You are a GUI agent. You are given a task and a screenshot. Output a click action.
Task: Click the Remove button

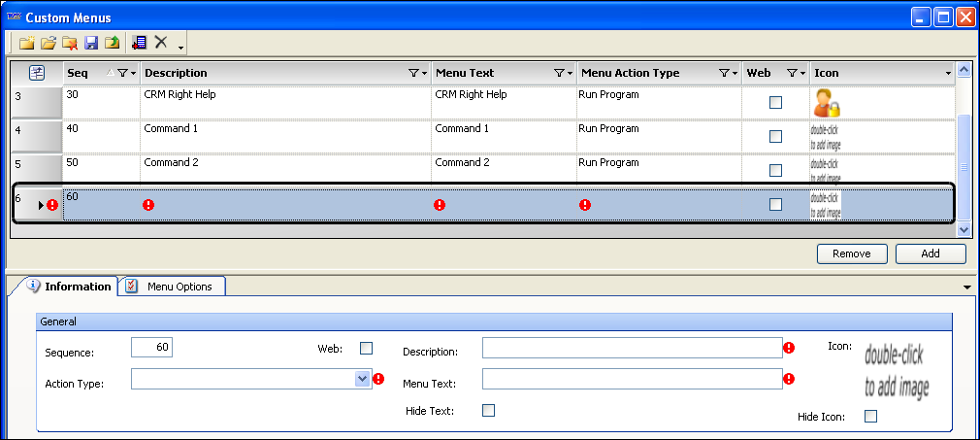[x=851, y=254]
